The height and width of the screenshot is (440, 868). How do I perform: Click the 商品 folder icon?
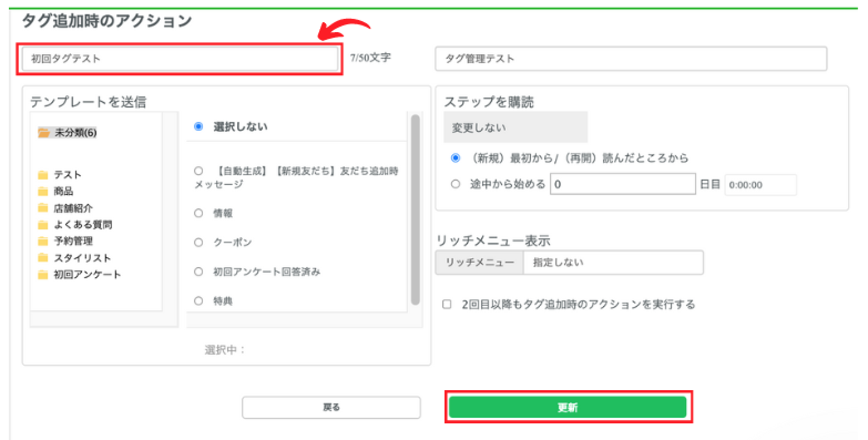click(x=43, y=192)
